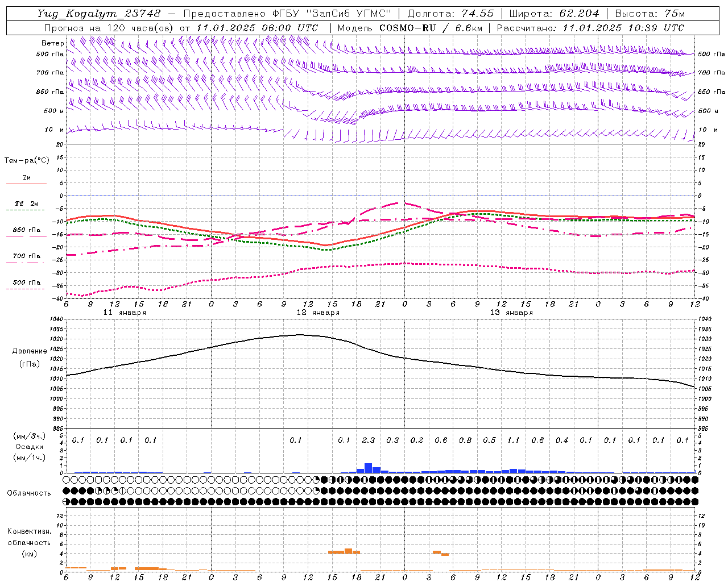Image resolution: width=728 pixels, height=582 pixels.
Task: Click the 2м legend entry in the temperature panel
Action: [x=27, y=178]
